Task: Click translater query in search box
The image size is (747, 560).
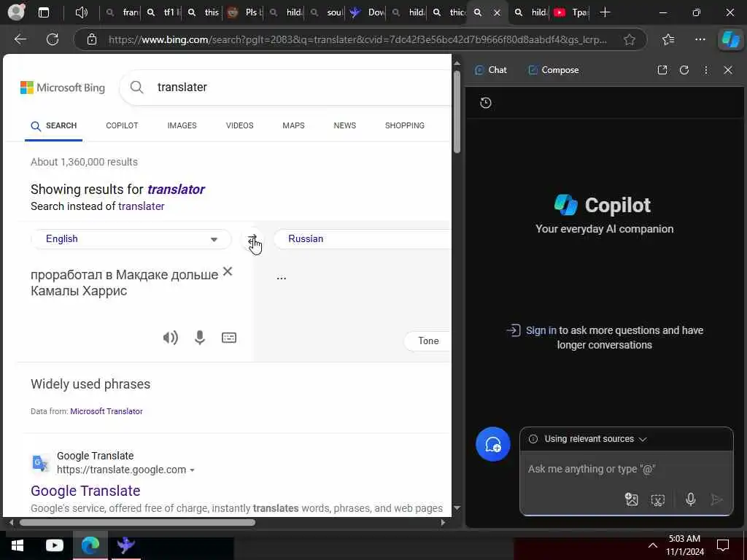Action: coord(182,87)
